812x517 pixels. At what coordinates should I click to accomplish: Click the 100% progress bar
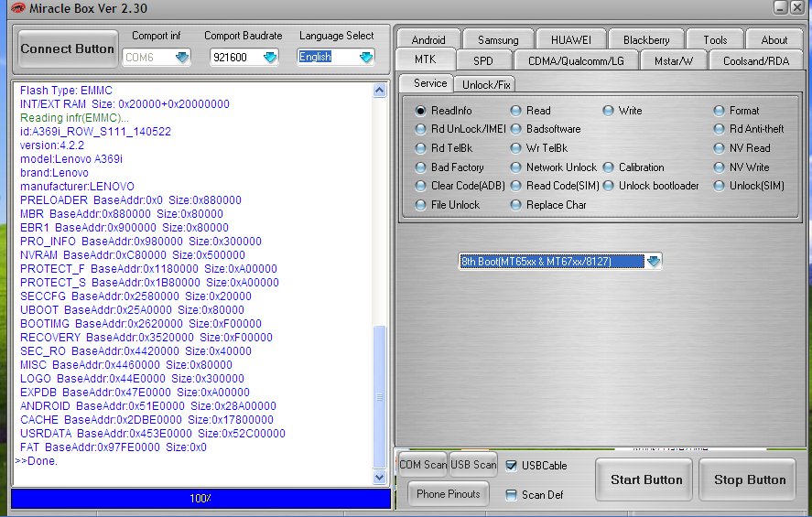tap(200, 499)
